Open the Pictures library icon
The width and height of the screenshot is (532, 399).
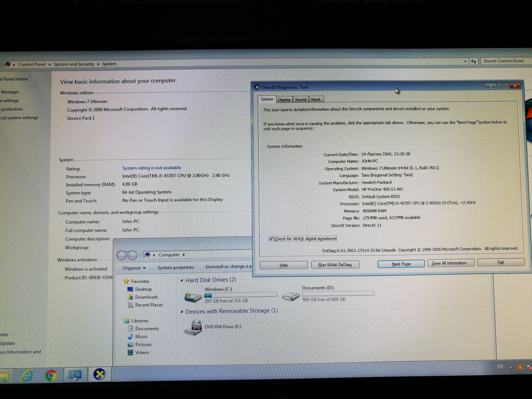click(130, 344)
